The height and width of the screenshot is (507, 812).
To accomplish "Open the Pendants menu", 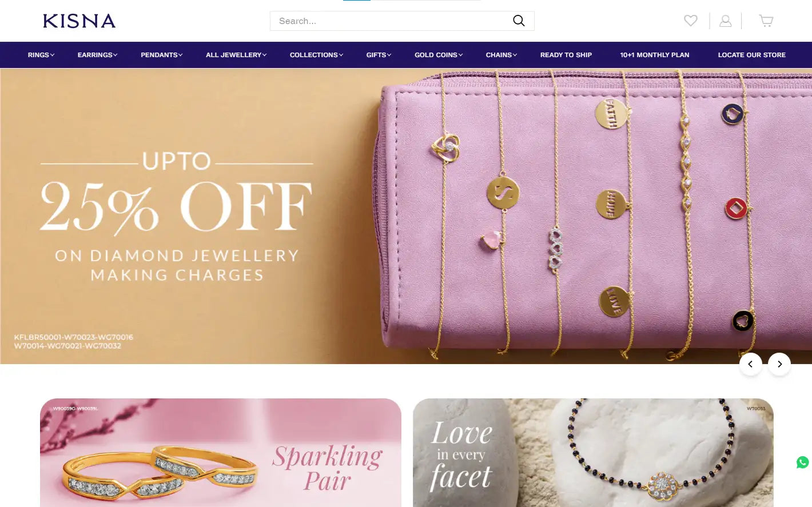I will (x=162, y=55).
